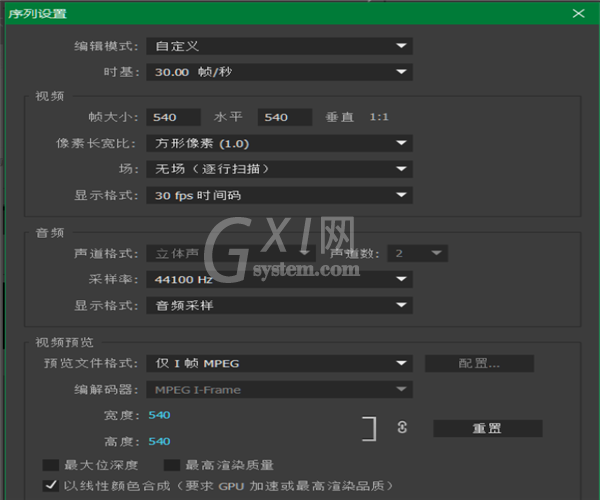Open audio 显示格式 dropdown 音频采样
The width and height of the screenshot is (600, 500).
(279, 306)
